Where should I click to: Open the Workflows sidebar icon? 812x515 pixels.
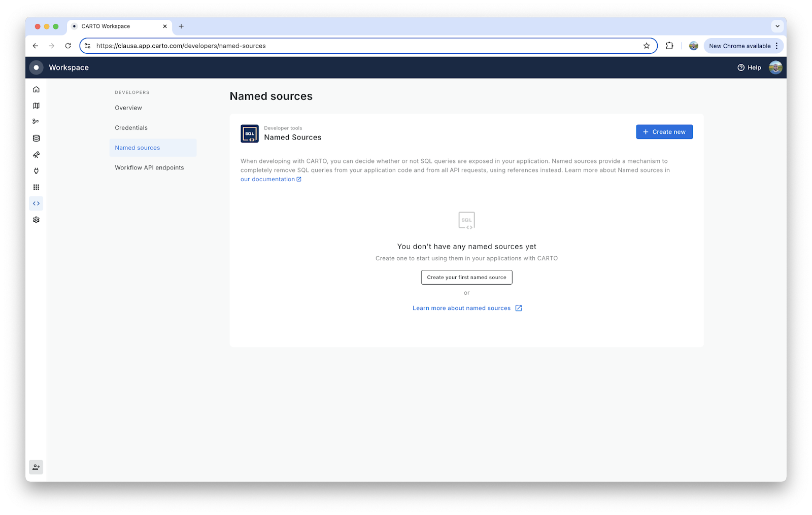[x=36, y=121]
